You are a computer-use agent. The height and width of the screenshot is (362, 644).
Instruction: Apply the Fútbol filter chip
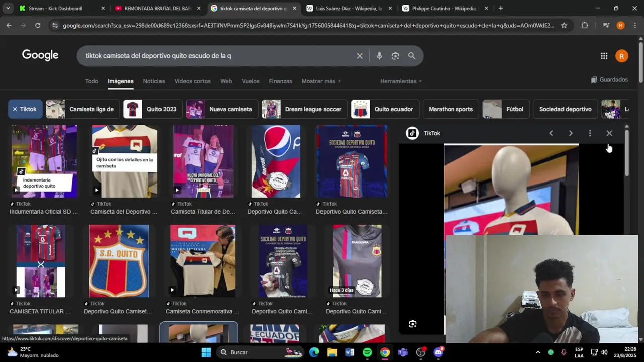pyautogui.click(x=506, y=109)
